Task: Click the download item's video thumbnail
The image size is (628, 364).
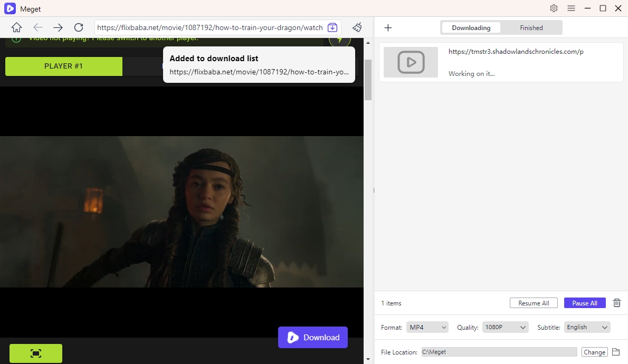Action: [x=411, y=62]
